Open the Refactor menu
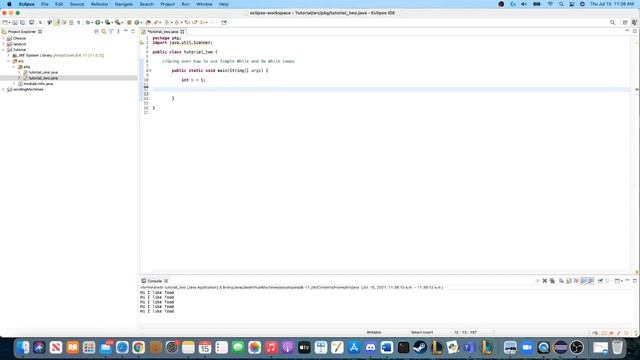Image resolution: width=640 pixels, height=360 pixels. tap(99, 4)
